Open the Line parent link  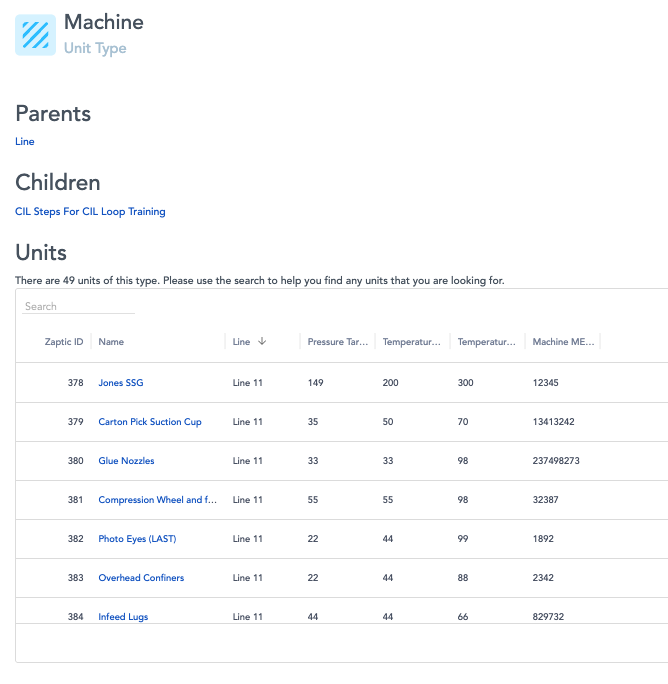click(x=25, y=142)
